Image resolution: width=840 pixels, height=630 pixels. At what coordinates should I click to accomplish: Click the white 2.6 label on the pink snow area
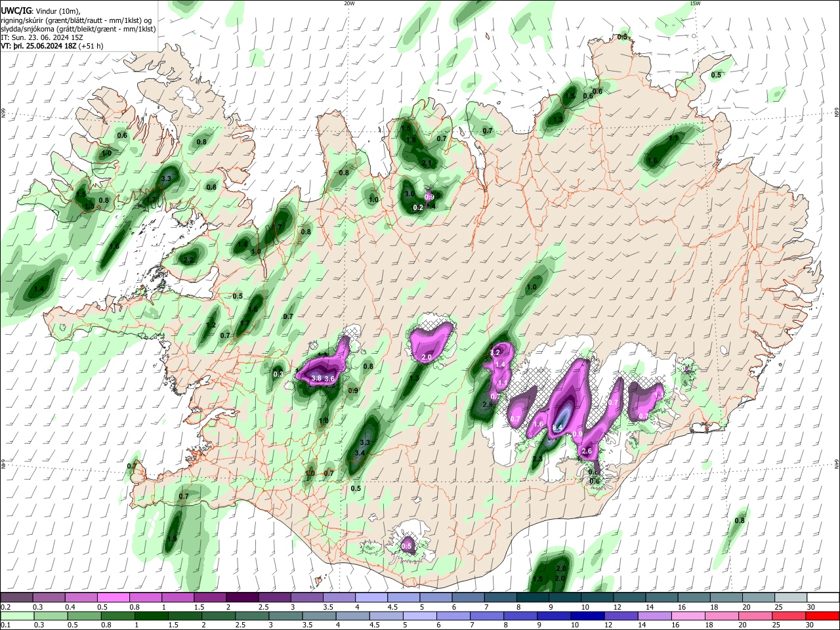click(587, 451)
